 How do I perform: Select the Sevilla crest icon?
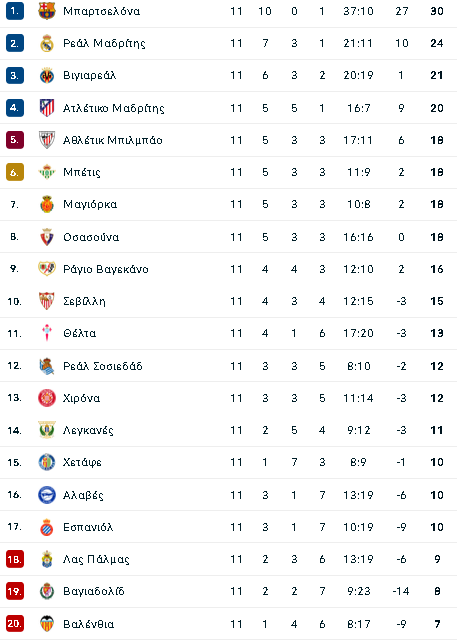47,301
